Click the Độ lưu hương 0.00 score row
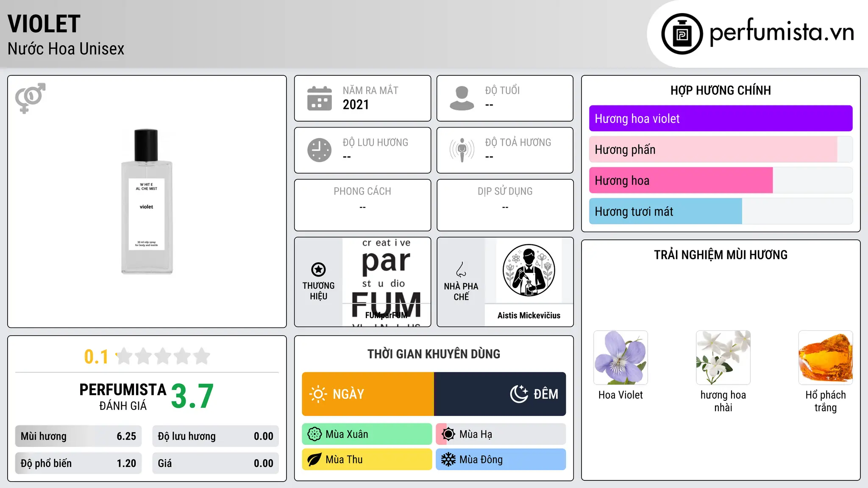The image size is (868, 488). pyautogui.click(x=216, y=436)
